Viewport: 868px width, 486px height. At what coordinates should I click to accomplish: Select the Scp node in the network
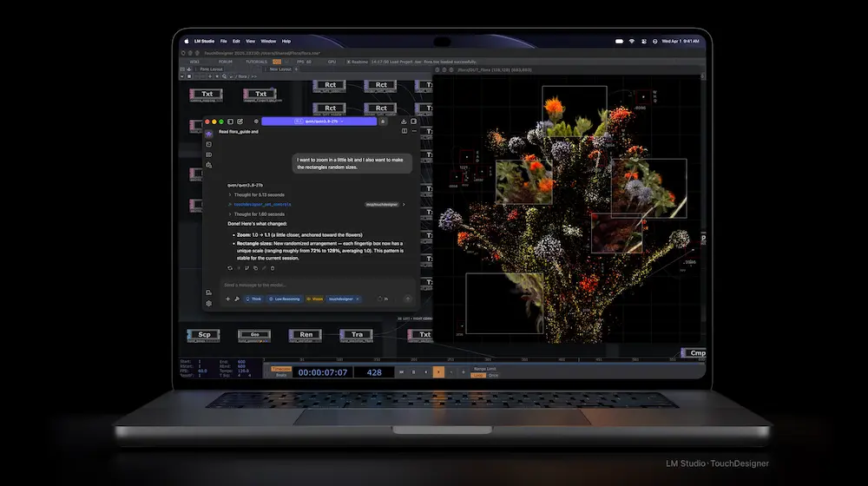204,335
